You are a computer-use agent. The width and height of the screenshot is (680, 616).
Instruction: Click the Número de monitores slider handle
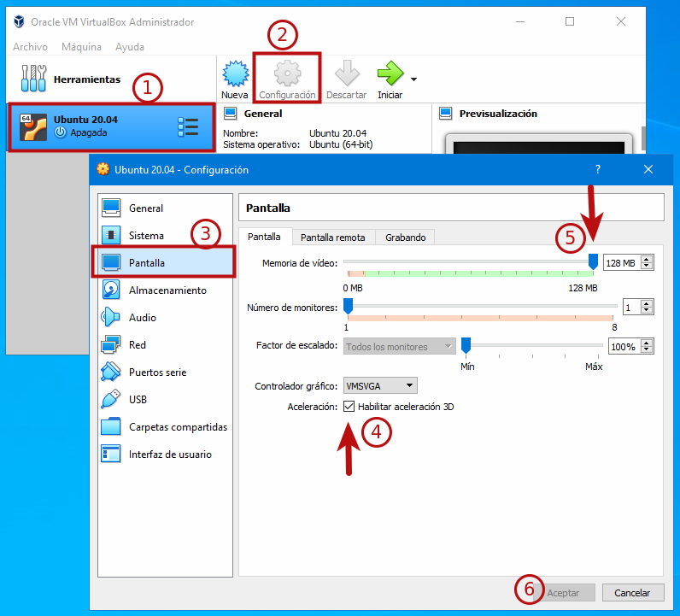pyautogui.click(x=348, y=306)
